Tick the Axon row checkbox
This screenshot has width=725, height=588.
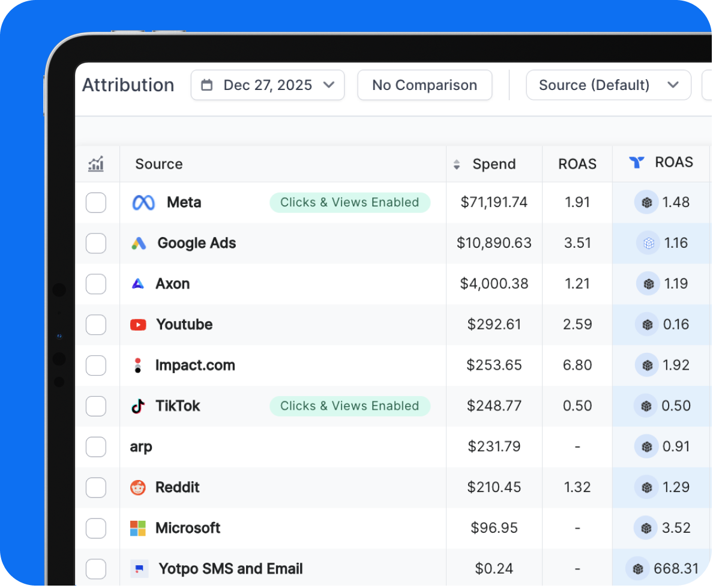click(x=96, y=284)
